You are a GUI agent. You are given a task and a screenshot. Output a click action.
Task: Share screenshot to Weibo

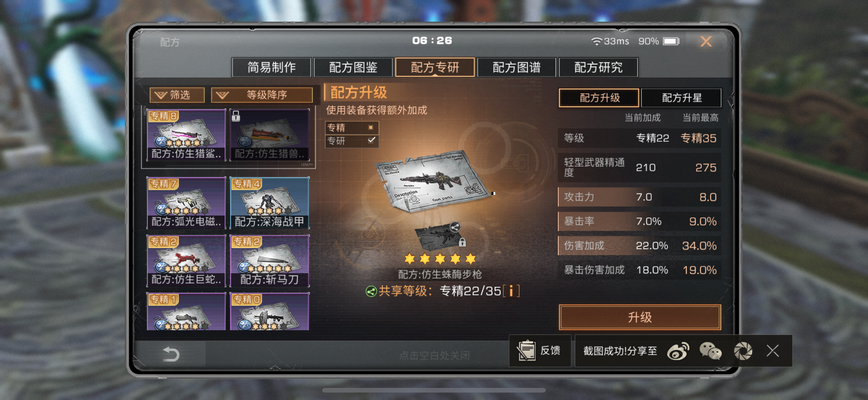pos(678,351)
